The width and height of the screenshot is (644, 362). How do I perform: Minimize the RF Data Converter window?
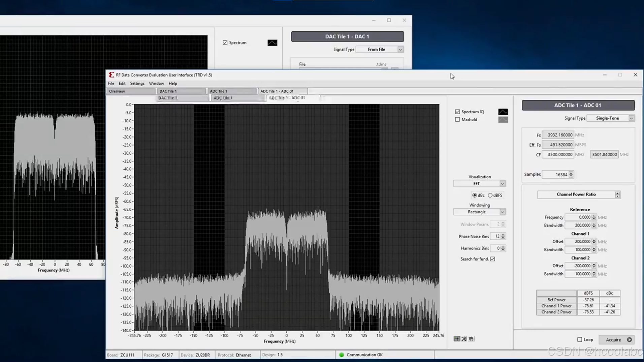tap(605, 75)
